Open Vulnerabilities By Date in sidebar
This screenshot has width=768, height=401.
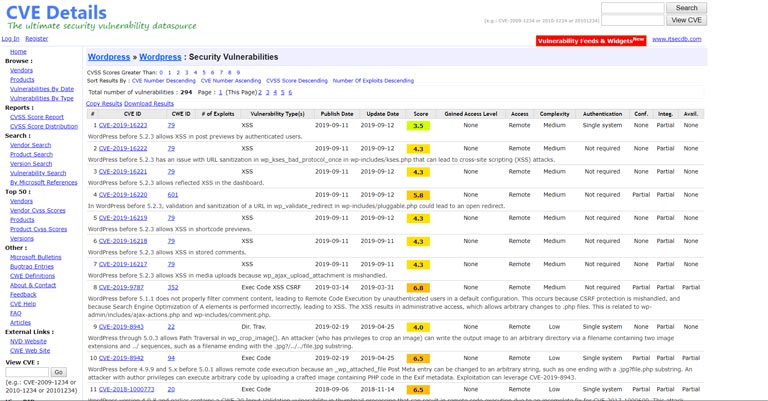(42, 89)
